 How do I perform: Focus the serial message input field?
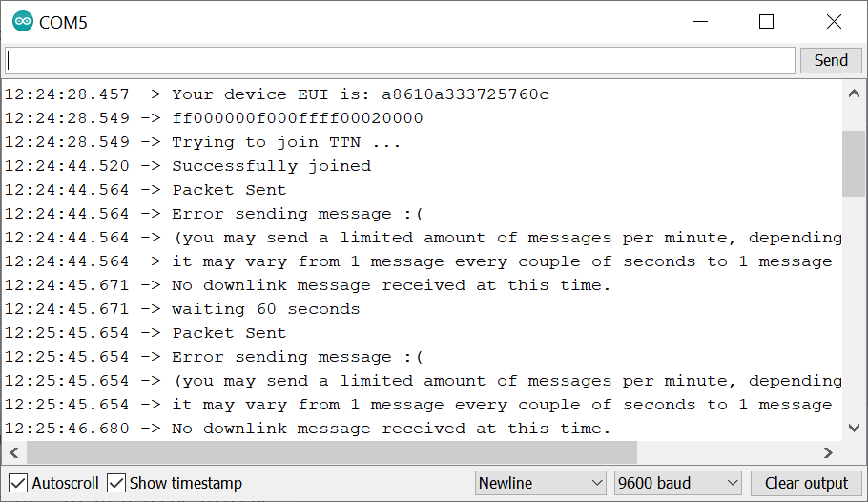pos(401,60)
